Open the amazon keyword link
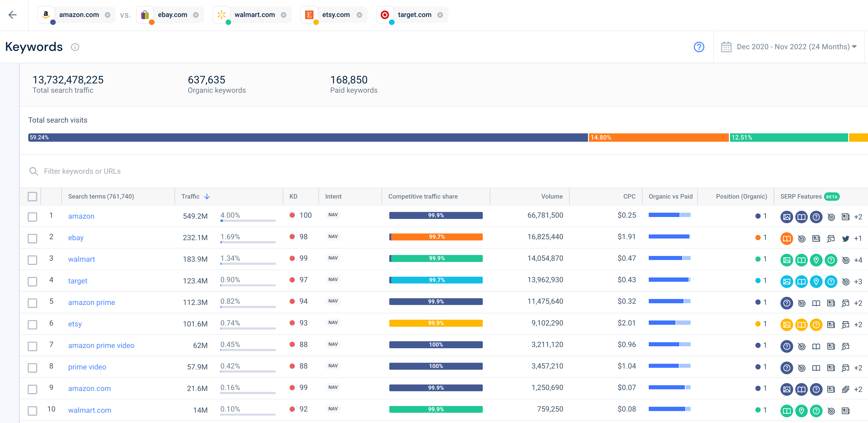 click(x=81, y=216)
